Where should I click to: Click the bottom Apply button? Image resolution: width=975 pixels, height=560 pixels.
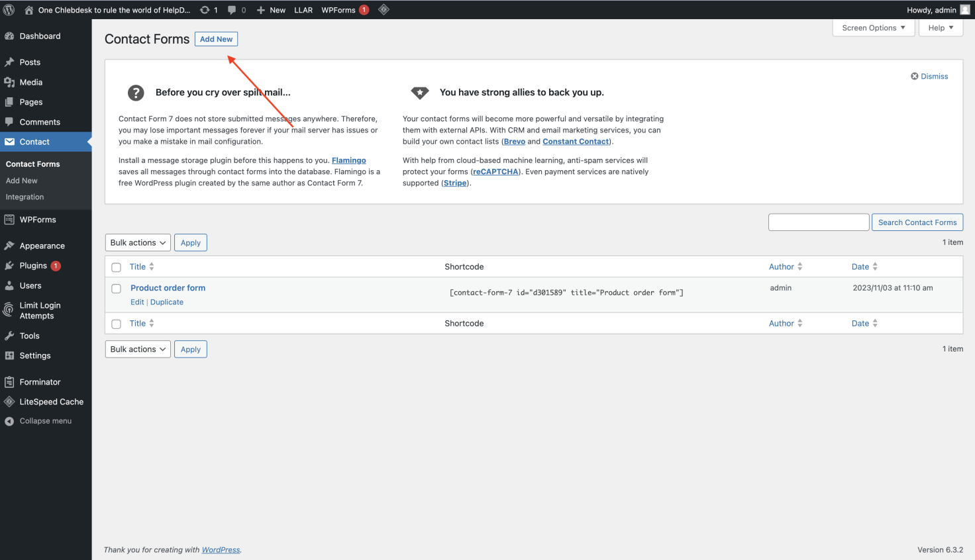[x=191, y=350]
